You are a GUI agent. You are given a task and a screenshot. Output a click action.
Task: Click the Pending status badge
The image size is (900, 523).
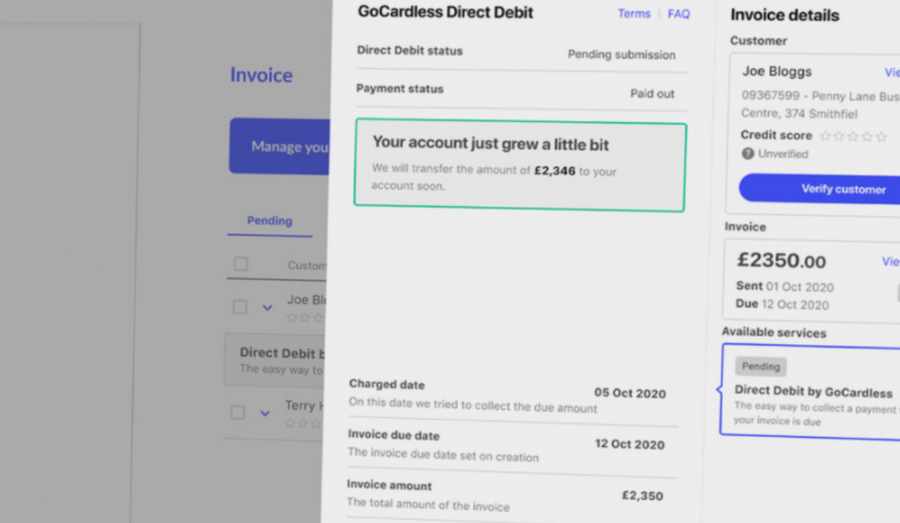760,367
